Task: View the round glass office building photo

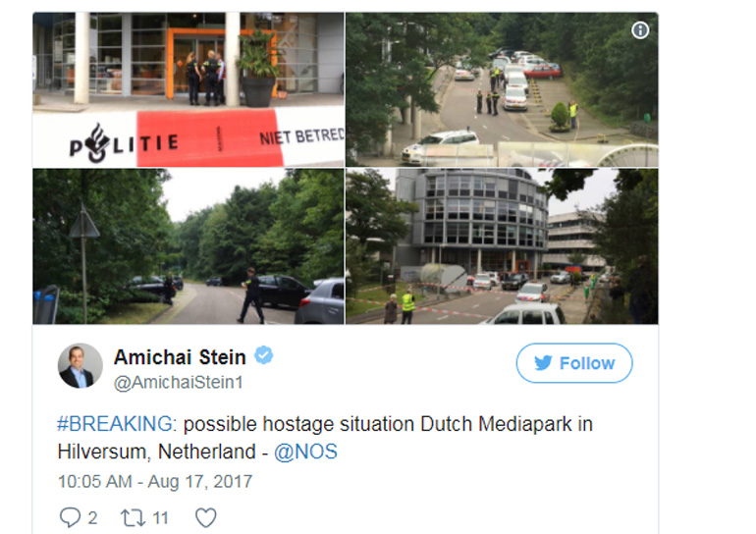Action: tap(502, 246)
